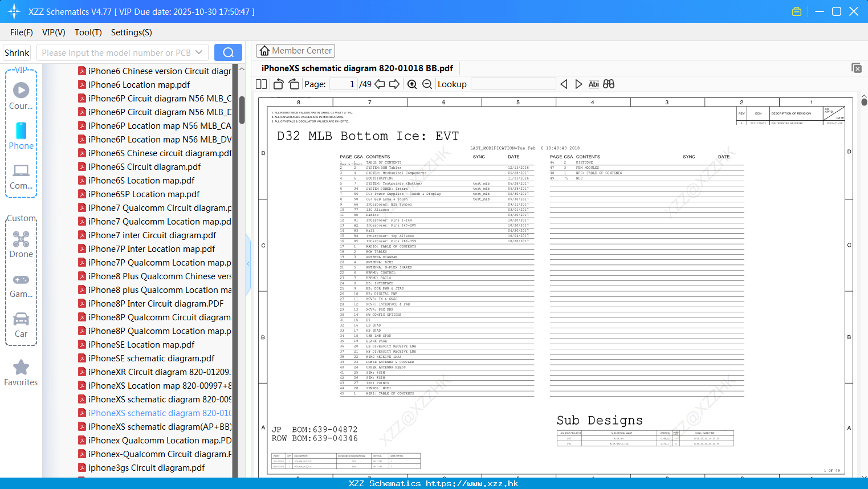Open iphone3gs Circuit diagram.pdf
The image size is (868, 489).
tap(146, 468)
